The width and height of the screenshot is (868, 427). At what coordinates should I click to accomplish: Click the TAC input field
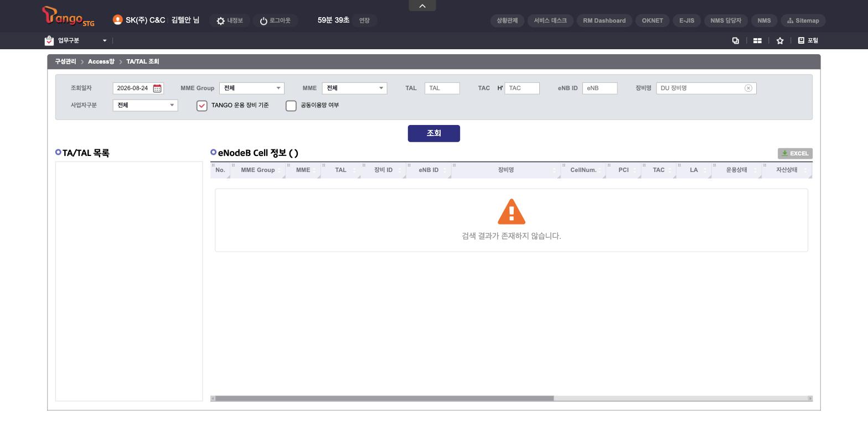tap(522, 88)
